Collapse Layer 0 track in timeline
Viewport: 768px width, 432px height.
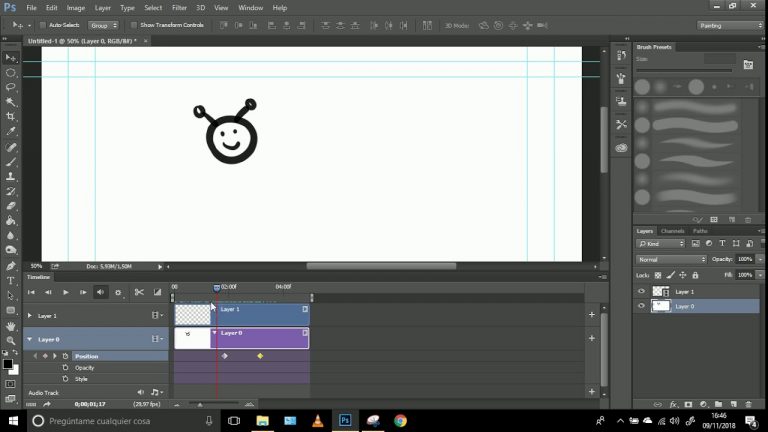[29, 339]
